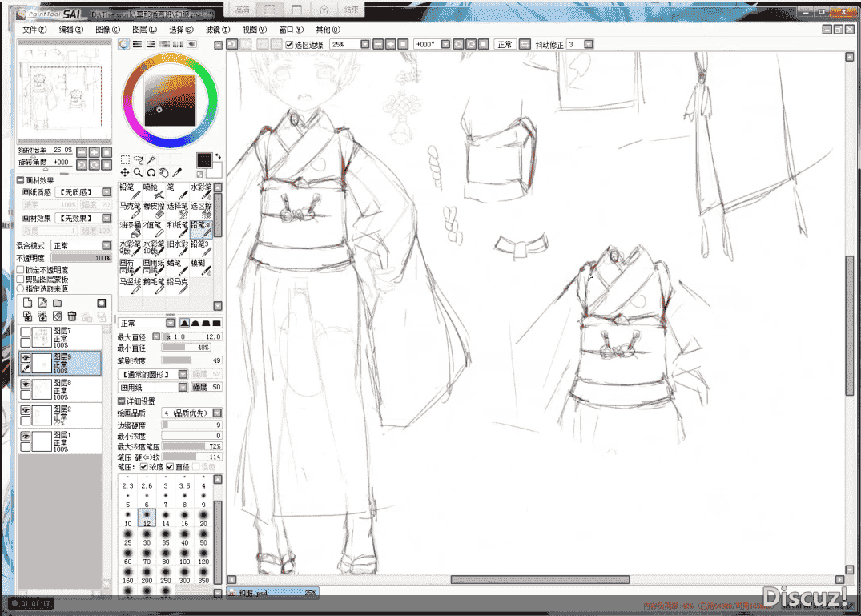Screen dimensions: 861x616
Task: Select the 橡皮擦 eraser tool
Action: coord(153,211)
